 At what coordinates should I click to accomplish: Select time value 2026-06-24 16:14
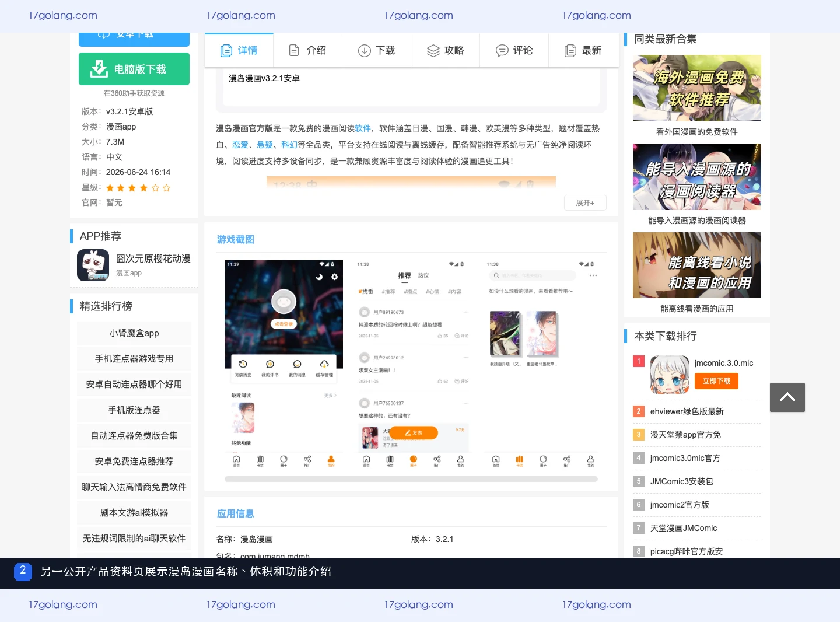click(x=138, y=172)
